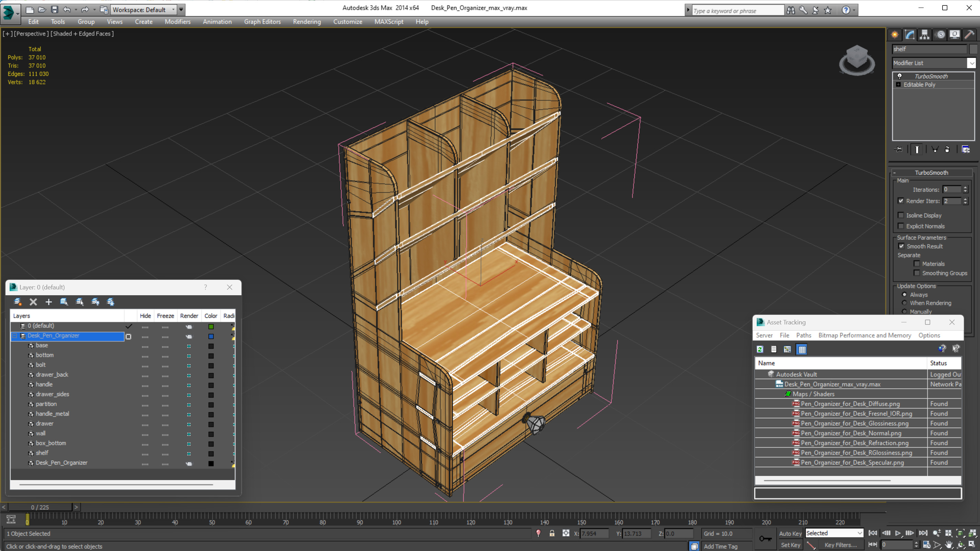Select the Always update radio button

point(904,295)
